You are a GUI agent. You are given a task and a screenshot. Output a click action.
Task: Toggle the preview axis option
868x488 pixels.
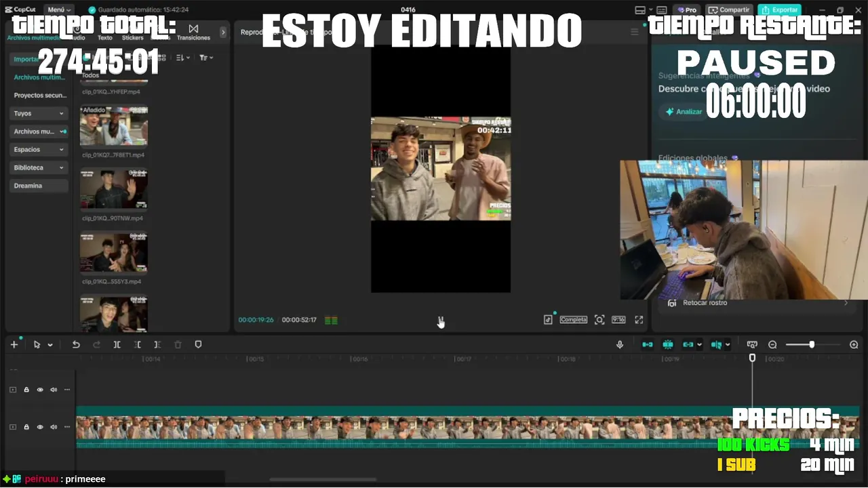[x=716, y=344]
